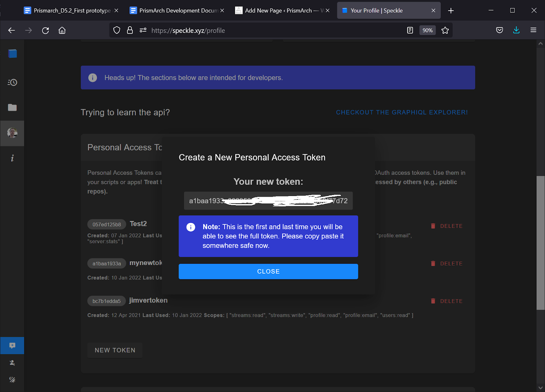Image resolution: width=545 pixels, height=392 pixels.
Task: Close the Add New Page PrismArch tab
Action: tap(327, 11)
